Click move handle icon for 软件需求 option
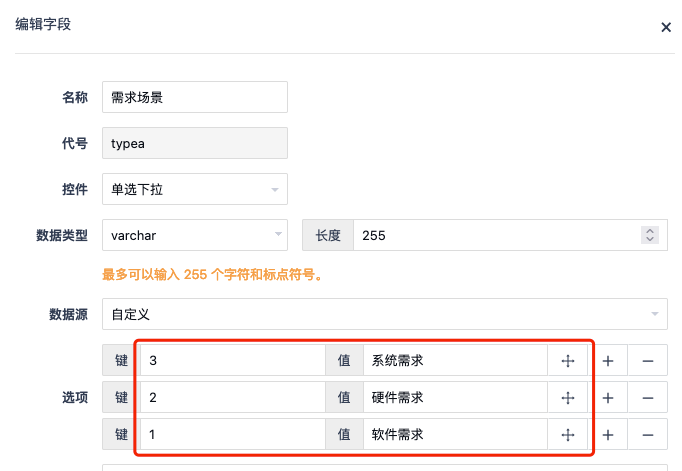Viewport: 682px width, 471px height. 568,434
